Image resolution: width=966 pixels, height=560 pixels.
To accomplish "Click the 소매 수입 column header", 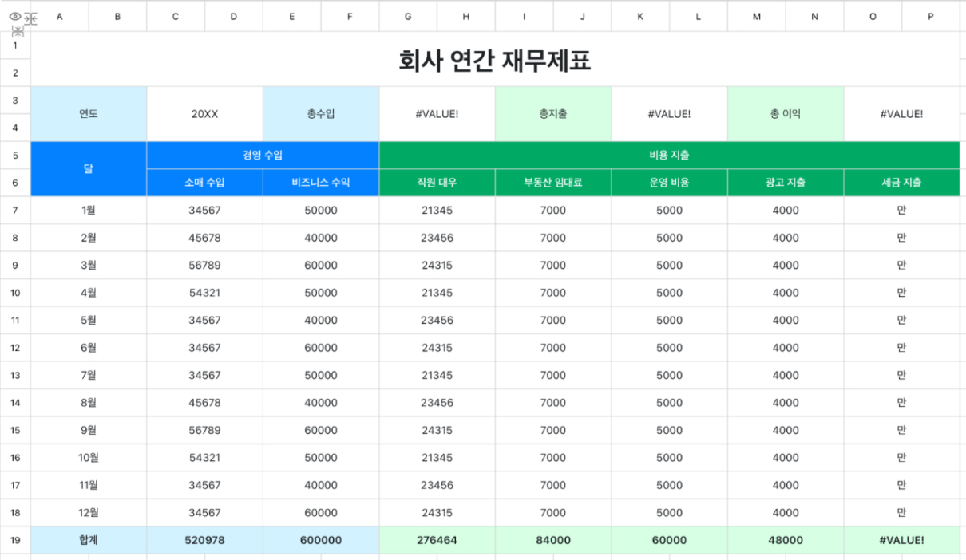I will coord(205,183).
